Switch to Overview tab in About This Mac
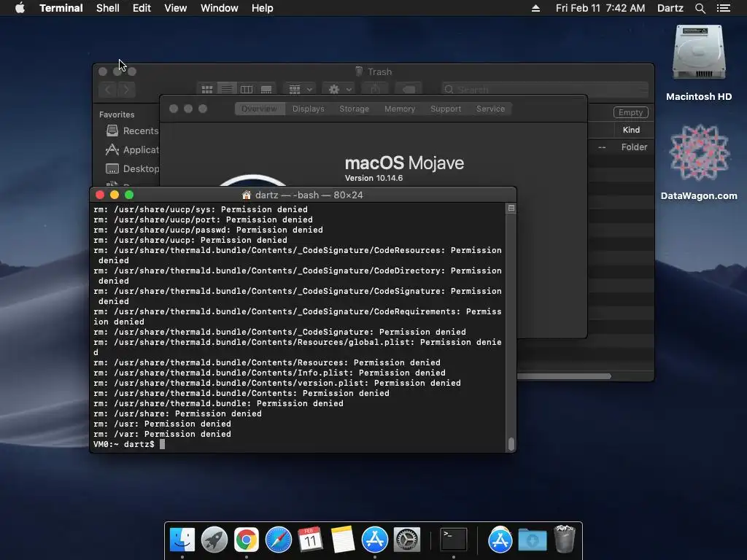Viewport: 747px width, 560px height. click(x=260, y=109)
